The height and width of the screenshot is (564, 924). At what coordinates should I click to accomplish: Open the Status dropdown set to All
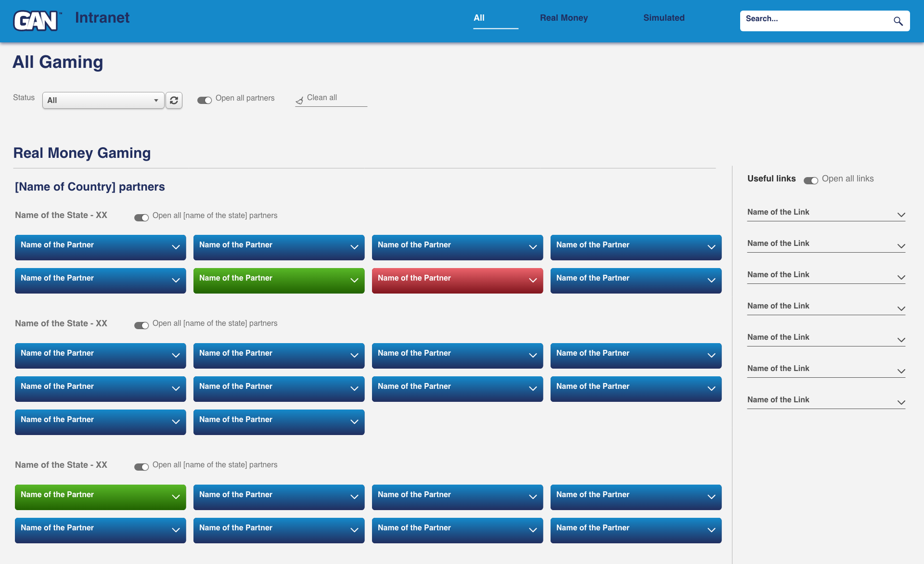tap(103, 100)
